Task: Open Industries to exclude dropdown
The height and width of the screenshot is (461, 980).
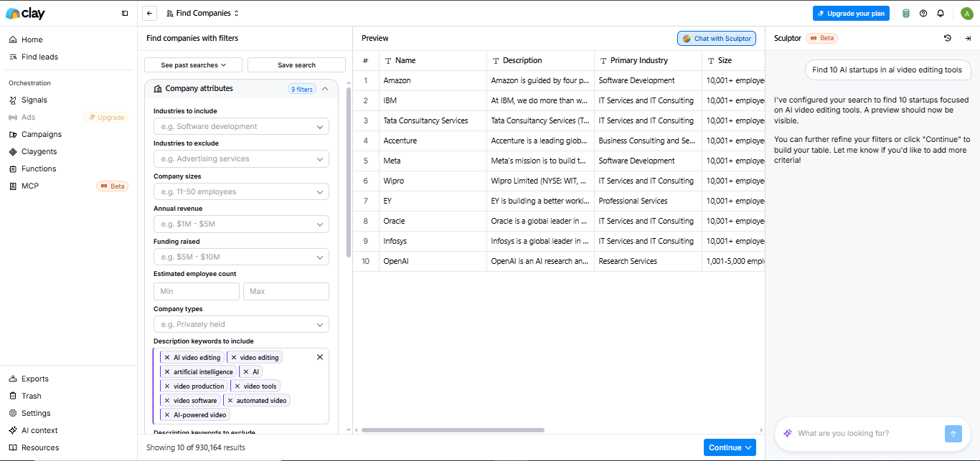Action: (x=241, y=158)
